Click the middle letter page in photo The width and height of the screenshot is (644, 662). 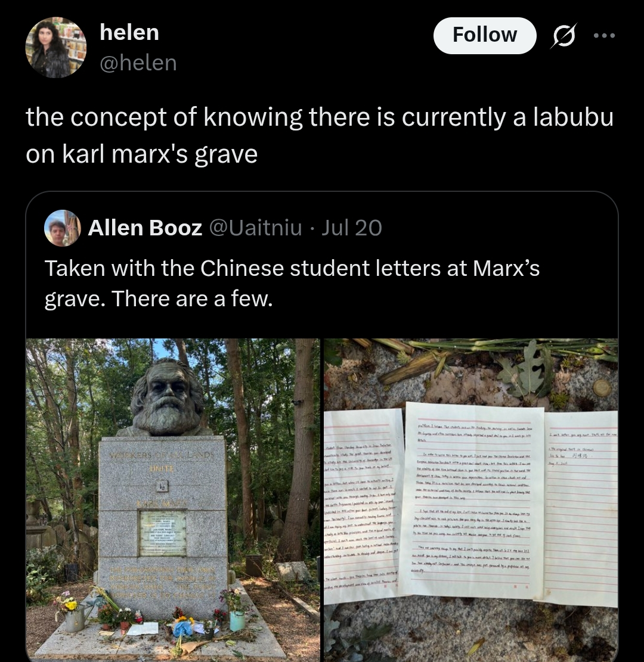tap(472, 499)
